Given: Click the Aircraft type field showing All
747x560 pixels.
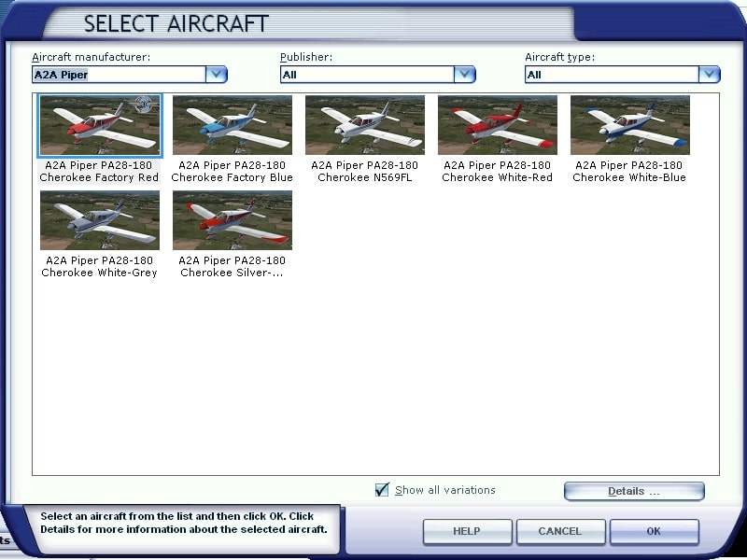Looking at the screenshot, I should 611,75.
